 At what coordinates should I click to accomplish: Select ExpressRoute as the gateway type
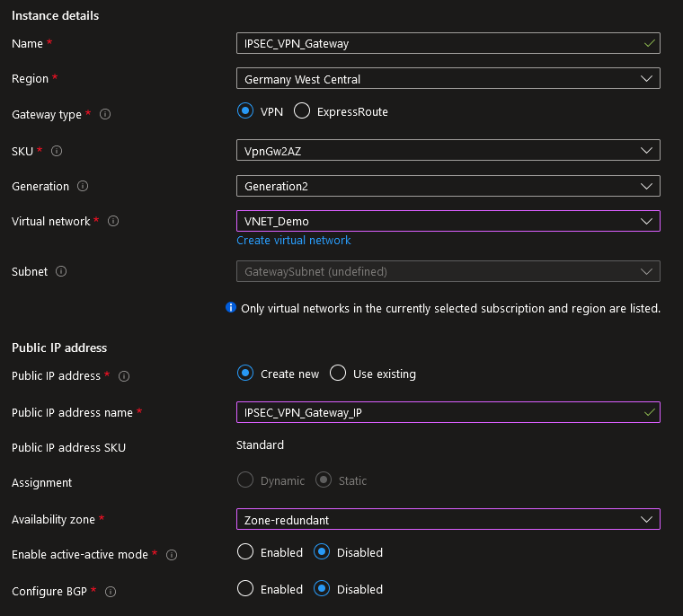302,111
